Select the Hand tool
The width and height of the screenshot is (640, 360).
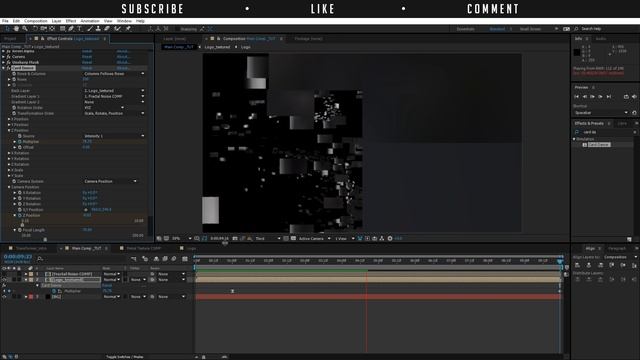coord(16,29)
